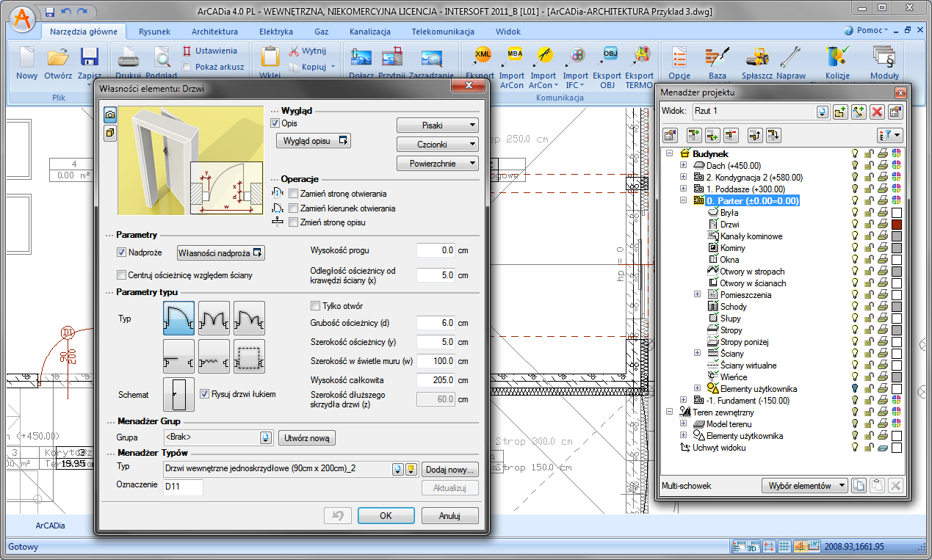Image resolution: width=932 pixels, height=560 pixels.
Task: Choose the dashed opening door type icon
Action: pyautogui.click(x=249, y=356)
